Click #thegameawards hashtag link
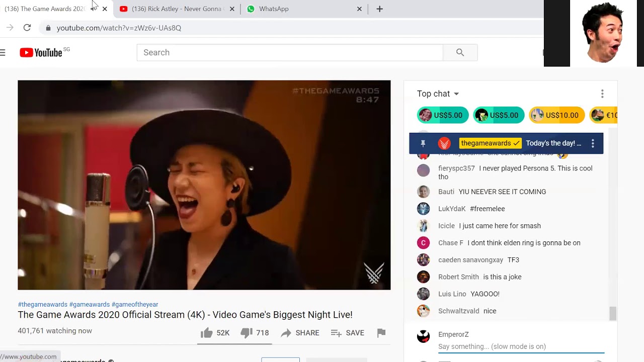The image size is (644, 362). (x=43, y=304)
